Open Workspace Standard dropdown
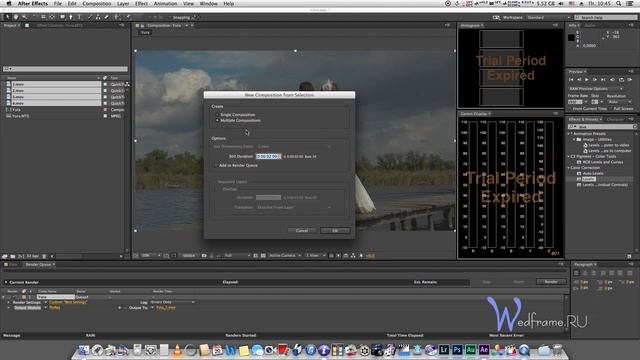640x360 pixels. pos(548,18)
